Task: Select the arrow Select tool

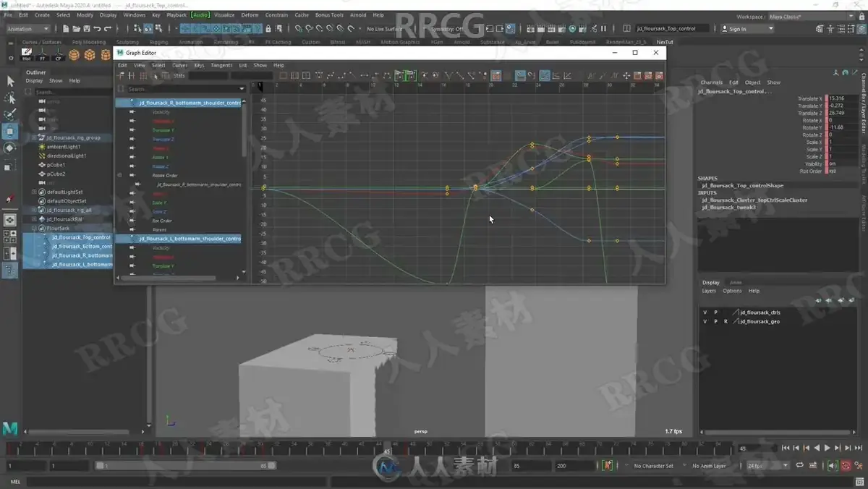Action: point(10,81)
